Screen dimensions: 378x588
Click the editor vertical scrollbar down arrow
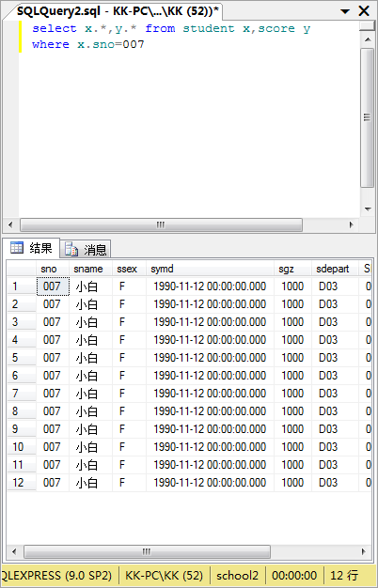pos(367,209)
